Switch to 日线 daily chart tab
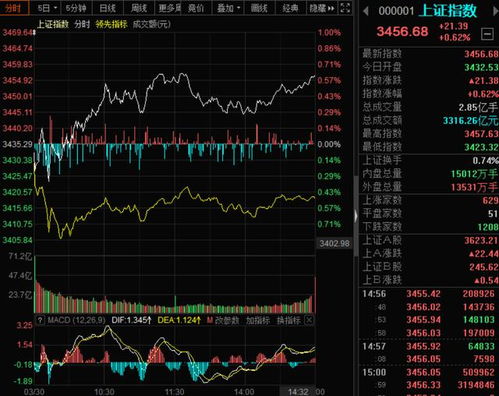This screenshot has height=396, width=499. point(107,8)
